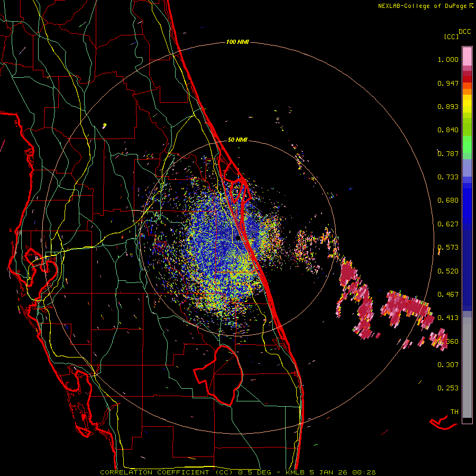The width and height of the screenshot is (476, 476).
Task: Click the 100 NMI range ring label
Action: [237, 42]
